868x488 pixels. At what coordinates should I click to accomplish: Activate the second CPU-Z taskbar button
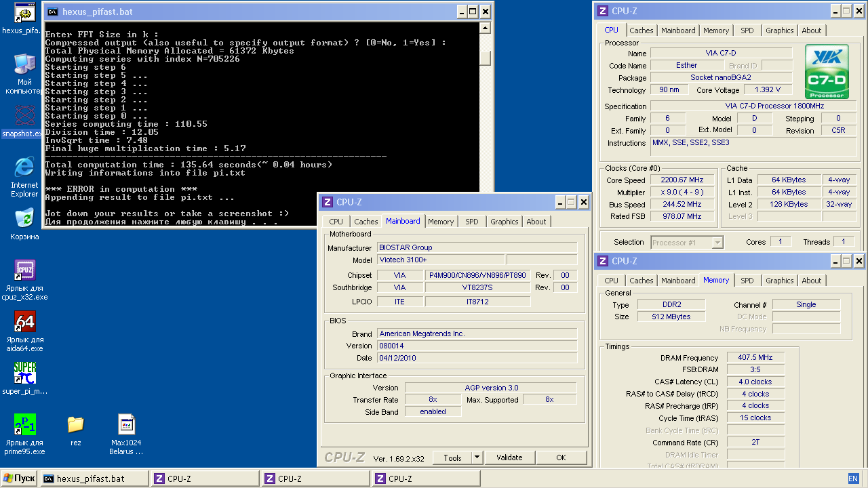pyautogui.click(x=315, y=479)
